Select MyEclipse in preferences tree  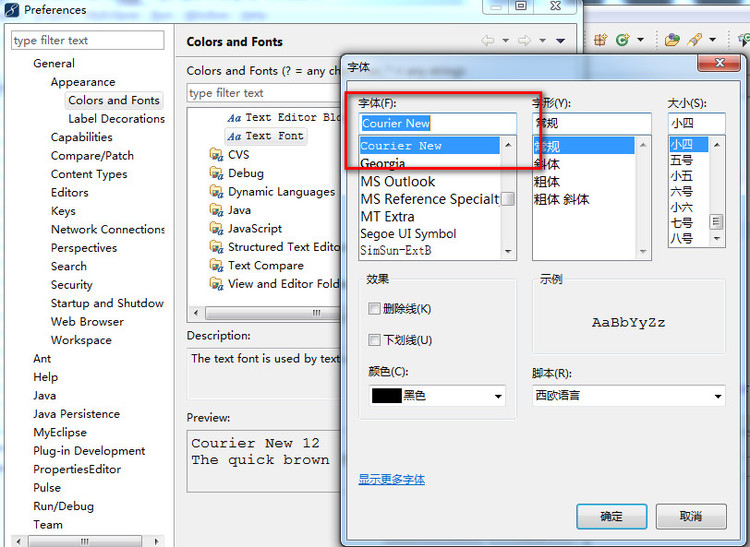click(x=60, y=433)
